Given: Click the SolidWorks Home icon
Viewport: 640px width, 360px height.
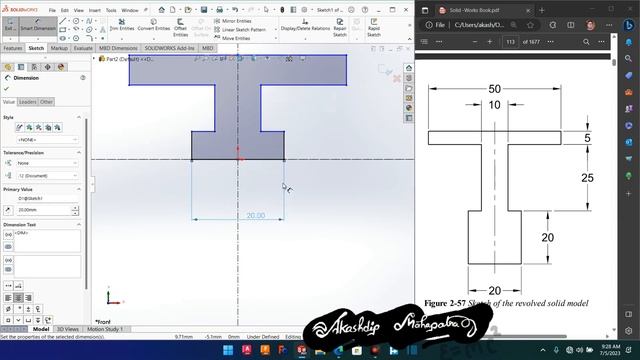Looking at the screenshot, I should point(162,10).
